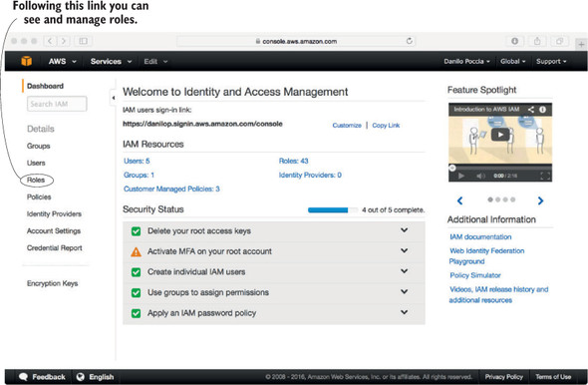Viewport: 588px width, 385px height.
Task: Add a new tab with the plus button
Action: click(581, 45)
